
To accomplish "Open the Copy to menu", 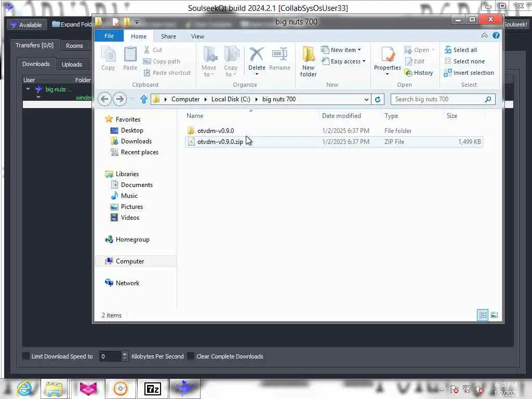I will click(231, 61).
